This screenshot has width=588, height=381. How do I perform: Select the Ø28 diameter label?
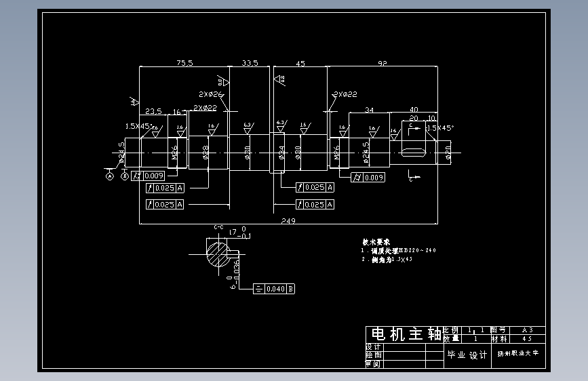point(205,153)
